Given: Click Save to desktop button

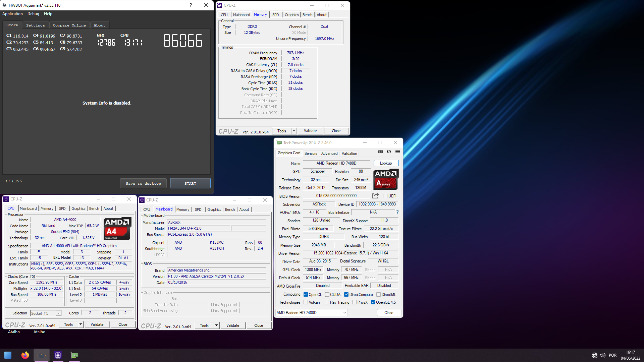Looking at the screenshot, I should (x=143, y=183).
